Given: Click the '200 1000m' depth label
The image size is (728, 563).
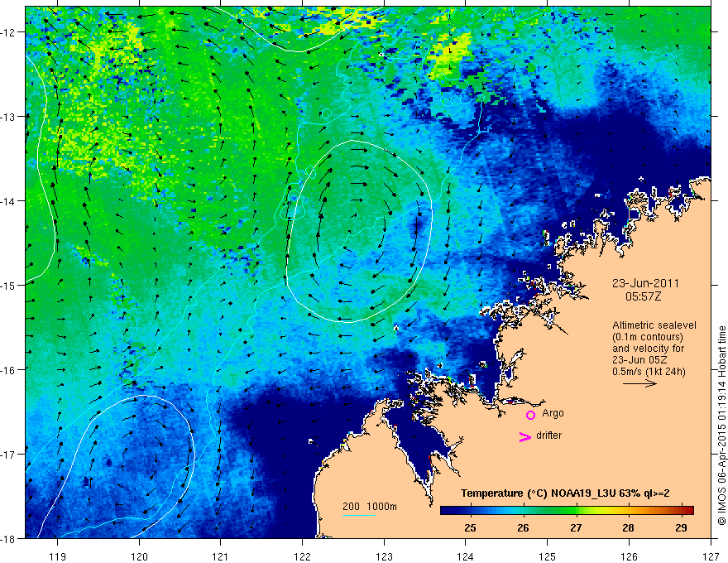Looking at the screenshot, I should (x=370, y=507).
